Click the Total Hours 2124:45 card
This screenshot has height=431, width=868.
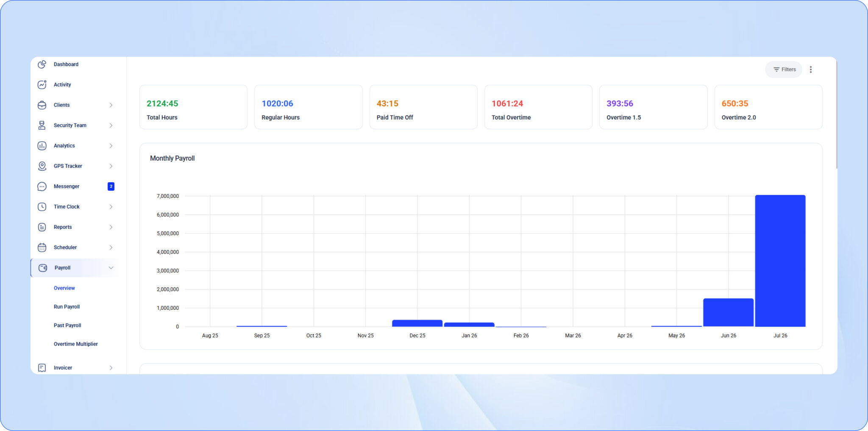click(x=193, y=107)
